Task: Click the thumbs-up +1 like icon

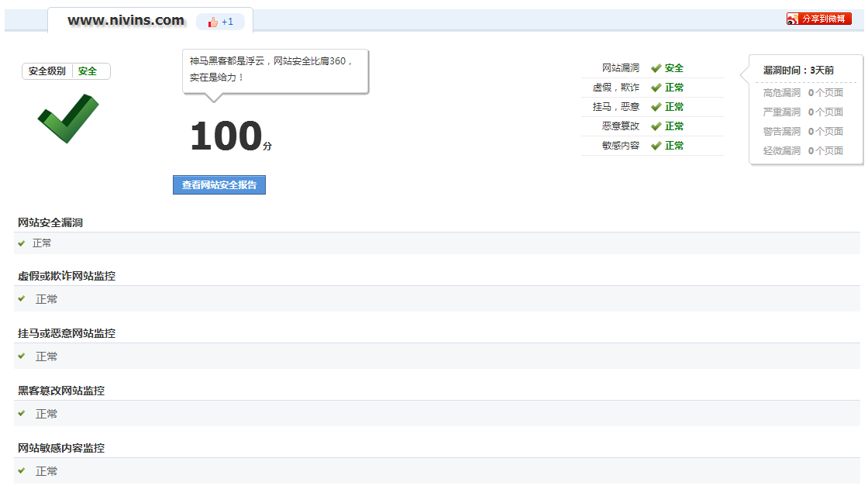Action: [213, 22]
